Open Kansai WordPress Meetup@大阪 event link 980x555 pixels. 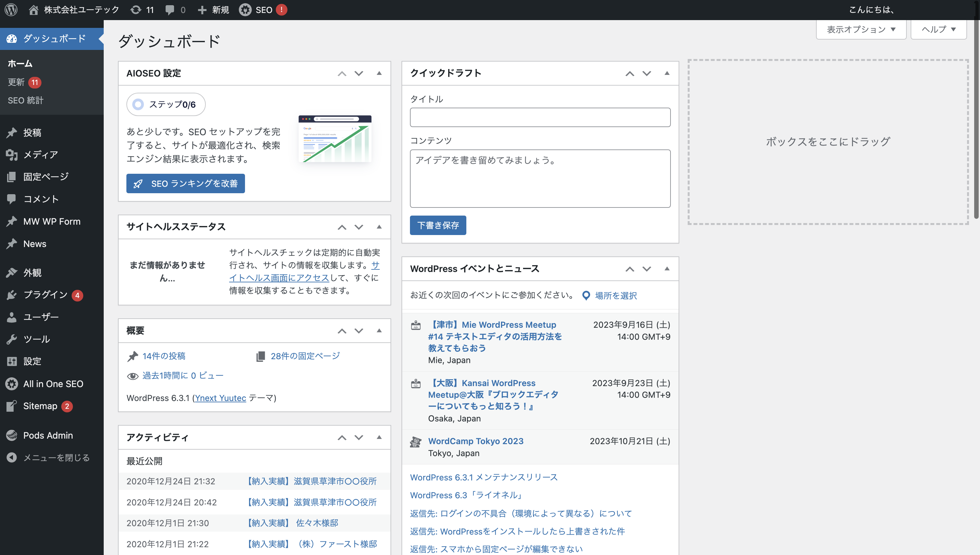pyautogui.click(x=494, y=395)
